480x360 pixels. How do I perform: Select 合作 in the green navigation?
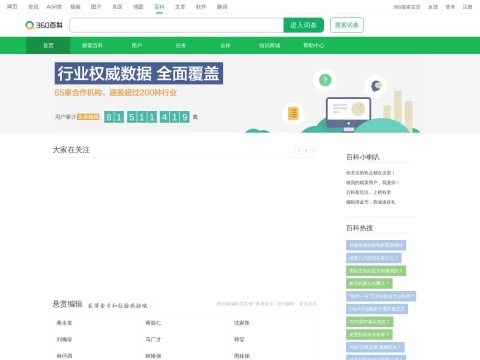coord(225,45)
